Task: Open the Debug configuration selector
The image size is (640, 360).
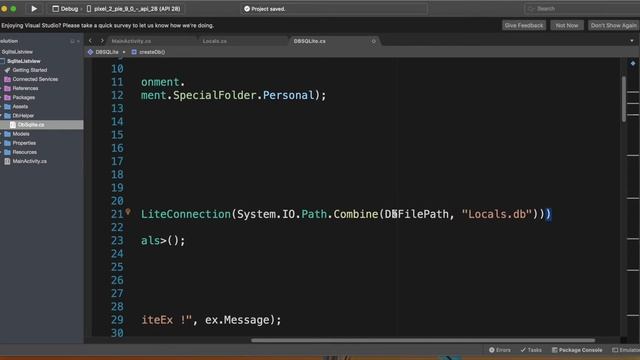Action: pos(65,9)
